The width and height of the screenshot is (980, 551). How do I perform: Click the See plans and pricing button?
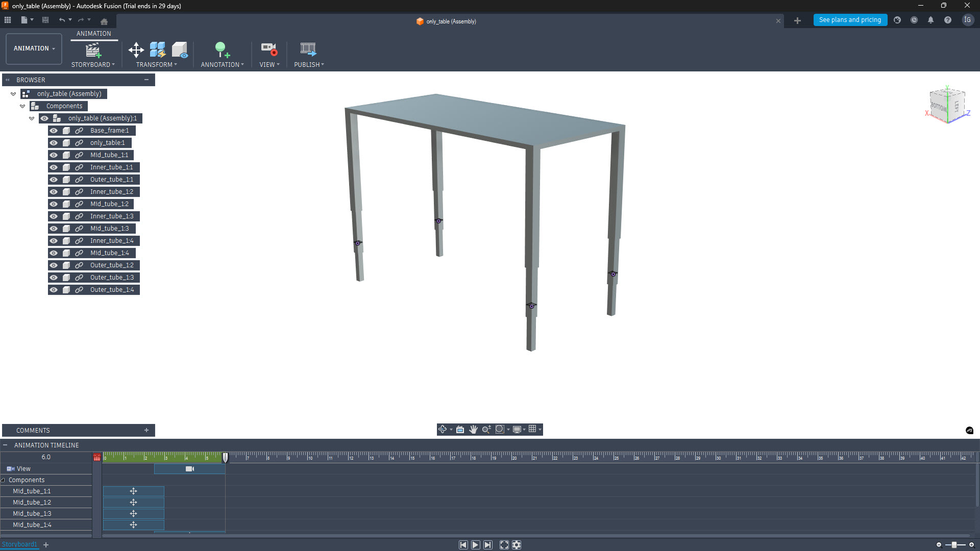pyautogui.click(x=849, y=19)
